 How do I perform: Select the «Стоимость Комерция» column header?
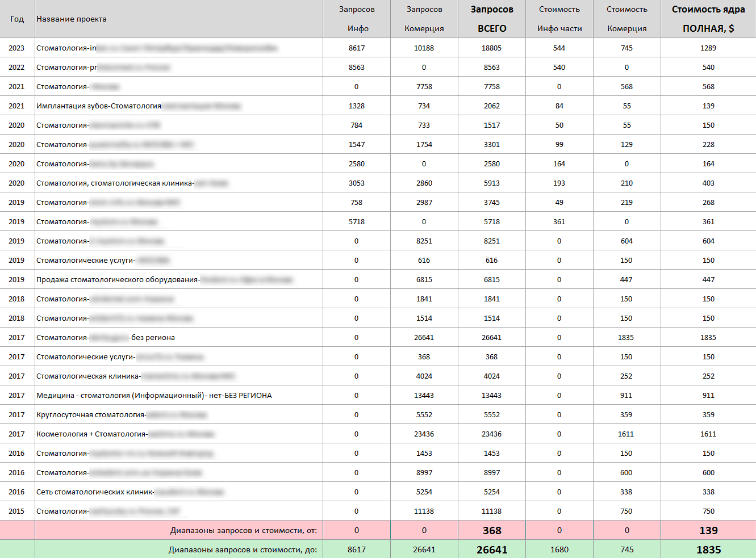(626, 18)
